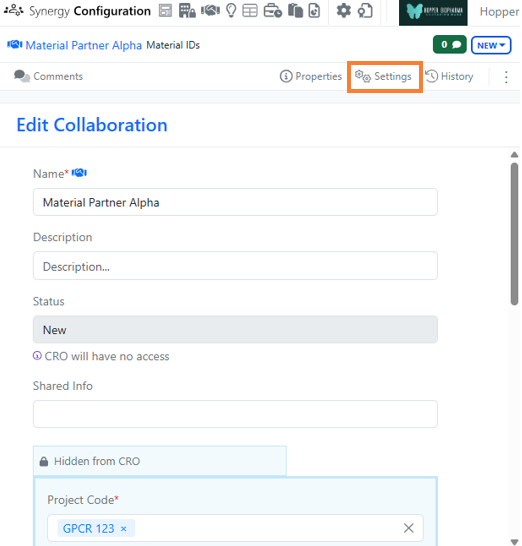522x546 pixels.
Task: Open the Project Code selection box
Action: (x=235, y=528)
